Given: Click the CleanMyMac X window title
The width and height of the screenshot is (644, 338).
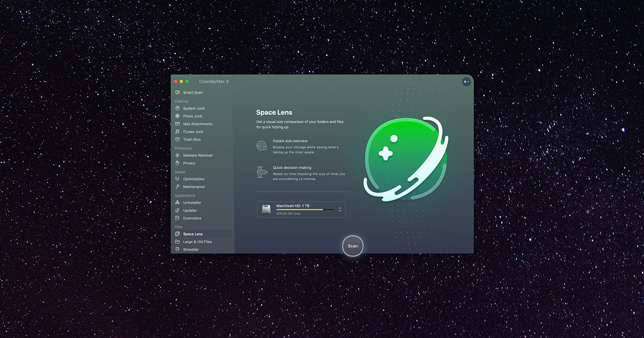Looking at the screenshot, I should pyautogui.click(x=214, y=81).
